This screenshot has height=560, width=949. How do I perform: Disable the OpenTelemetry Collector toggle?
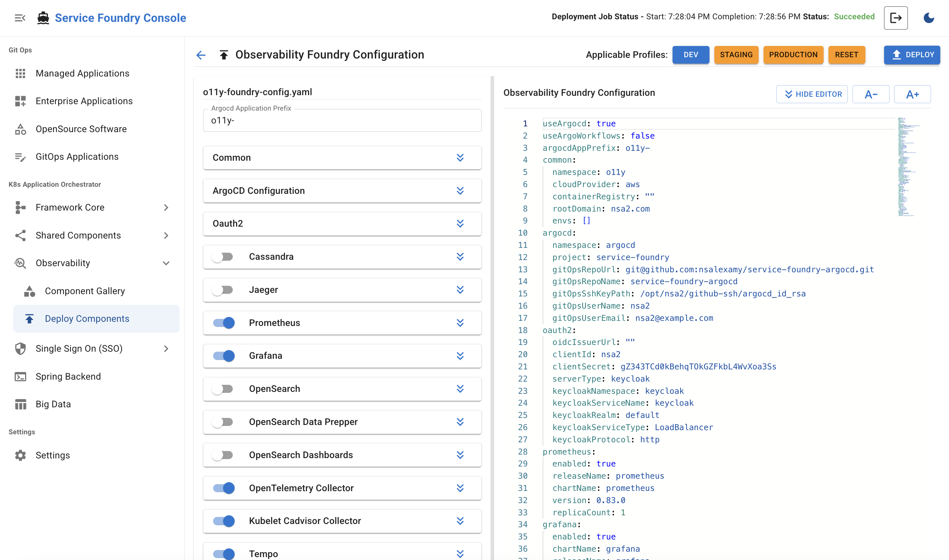[224, 488]
